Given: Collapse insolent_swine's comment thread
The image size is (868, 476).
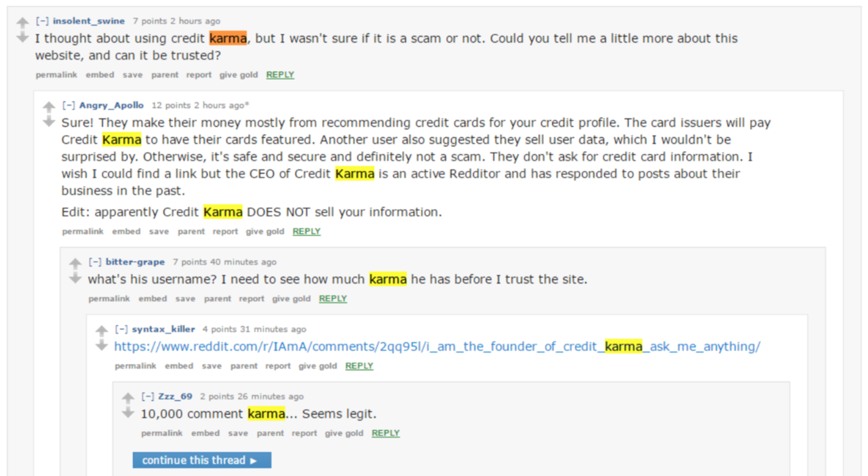Looking at the screenshot, I should (42, 21).
